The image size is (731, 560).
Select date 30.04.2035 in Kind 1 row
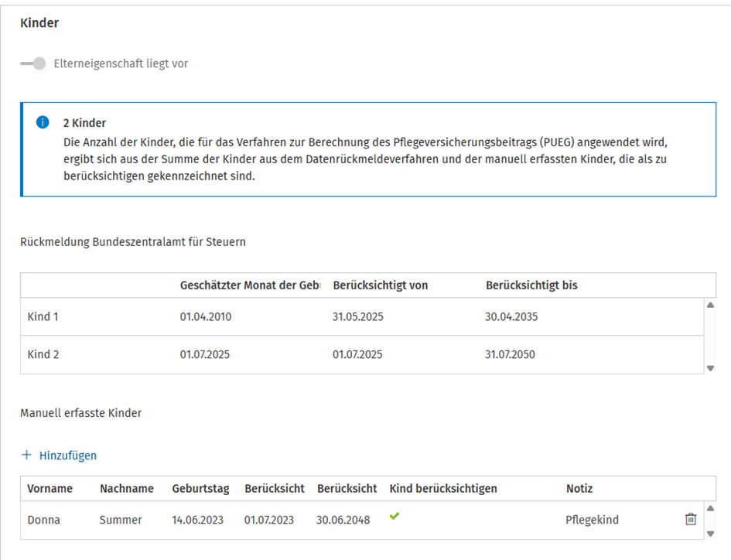point(511,316)
